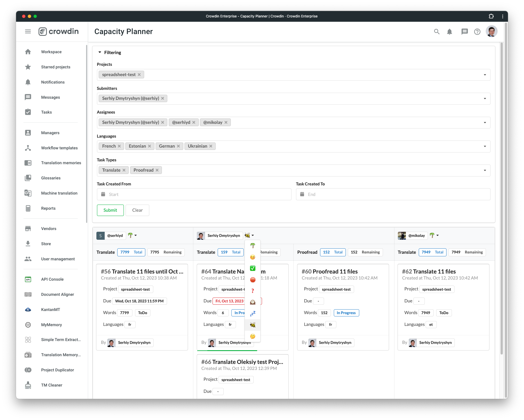
Task: Remove German language filter
Action: tap(178, 146)
